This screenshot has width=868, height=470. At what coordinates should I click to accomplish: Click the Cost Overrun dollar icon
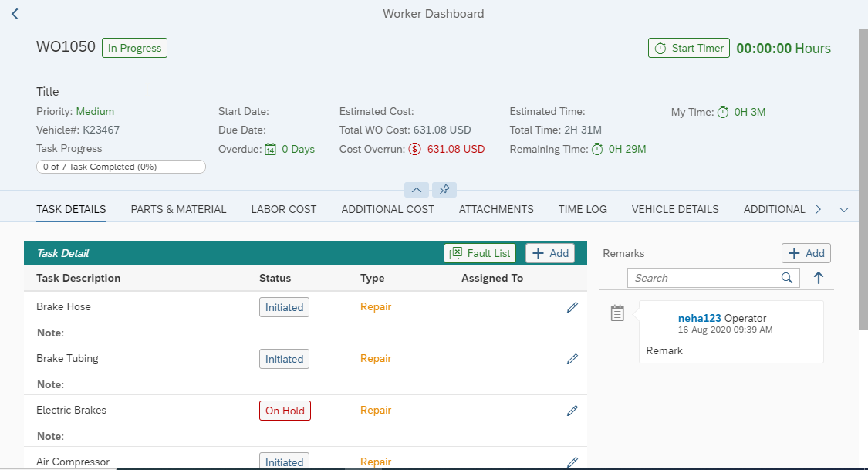[x=414, y=149]
